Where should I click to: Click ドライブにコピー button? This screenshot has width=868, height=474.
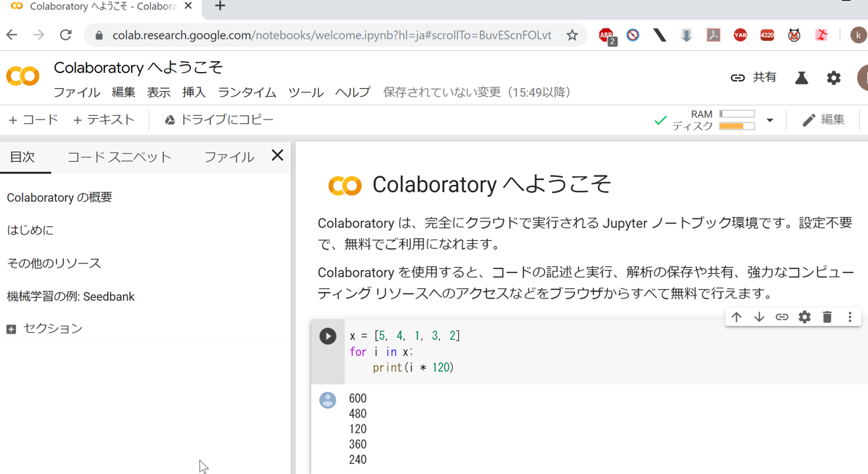pos(218,119)
